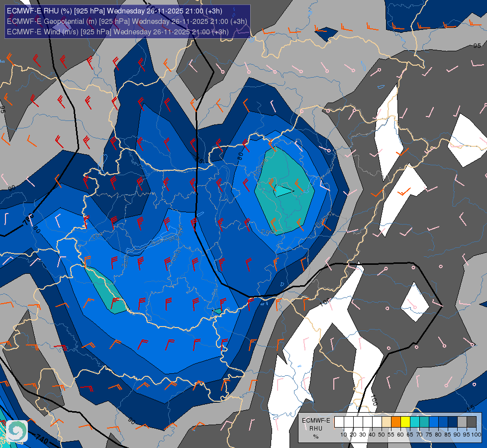This screenshot has width=487, height=448.
Task: Click the bold 780 geopotential contour label
Action: coord(29,220)
